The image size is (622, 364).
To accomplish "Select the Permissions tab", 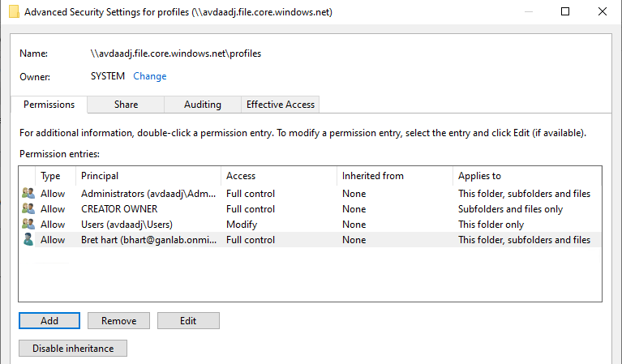I will point(49,105).
